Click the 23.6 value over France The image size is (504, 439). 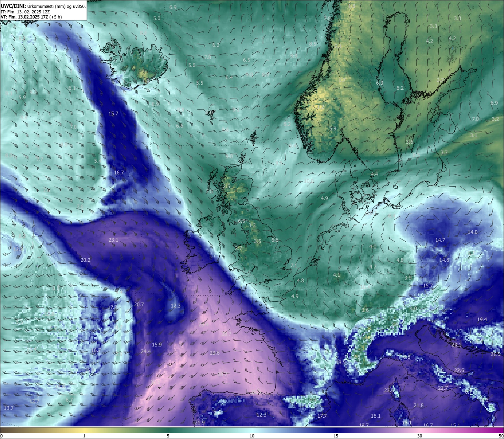215,353
